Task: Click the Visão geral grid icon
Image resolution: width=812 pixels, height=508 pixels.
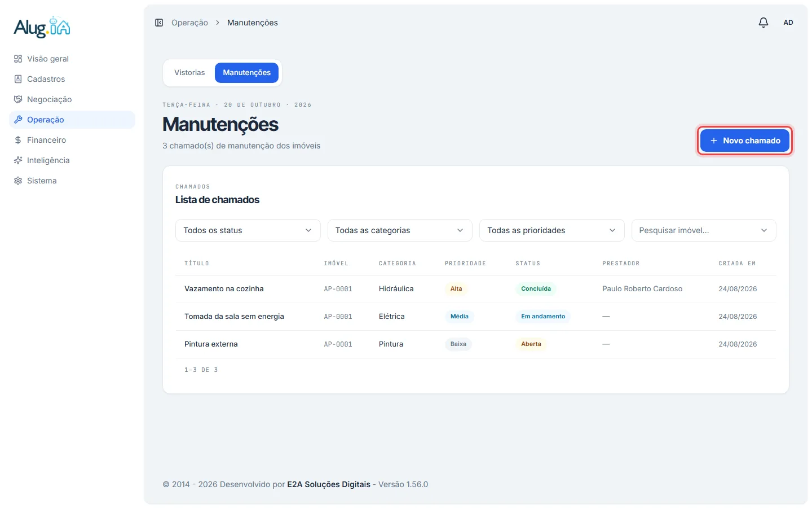Action: (18, 59)
